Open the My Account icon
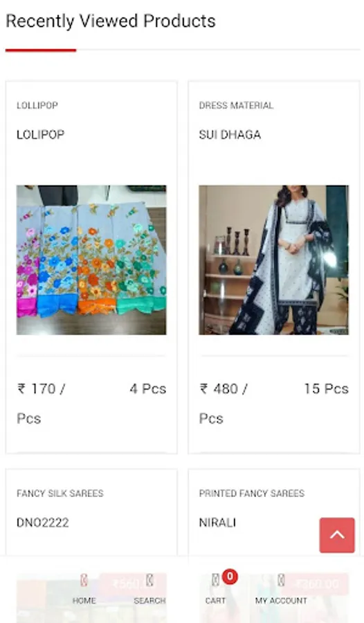Screen dimensions: 364x623 [x=281, y=581]
